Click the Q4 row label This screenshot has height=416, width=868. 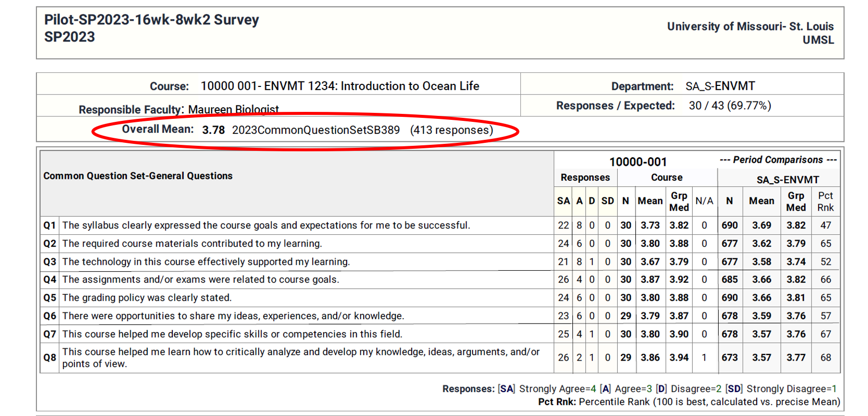[x=49, y=280]
